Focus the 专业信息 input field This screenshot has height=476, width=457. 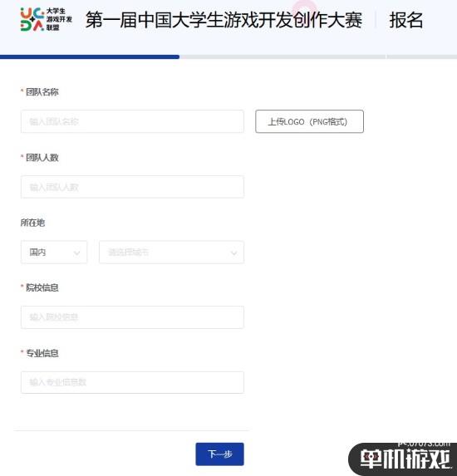pos(132,382)
